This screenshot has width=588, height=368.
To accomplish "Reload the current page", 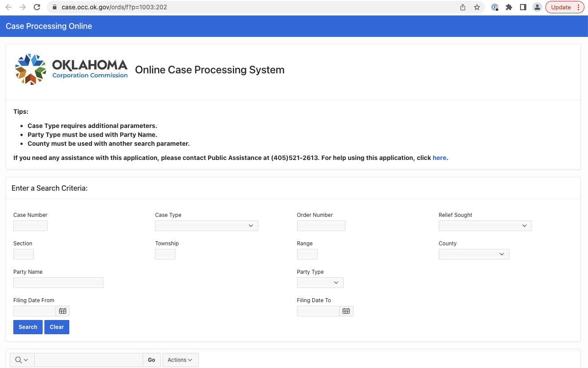I will point(37,7).
